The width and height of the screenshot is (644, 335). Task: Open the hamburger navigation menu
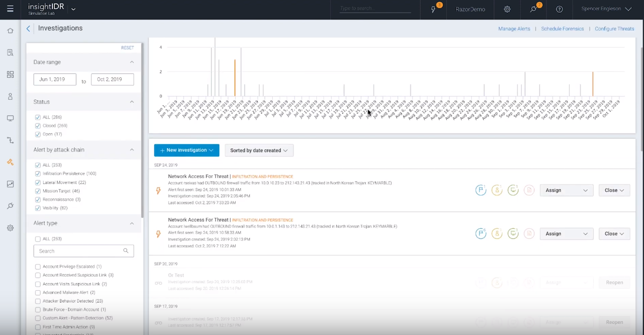coord(10,9)
